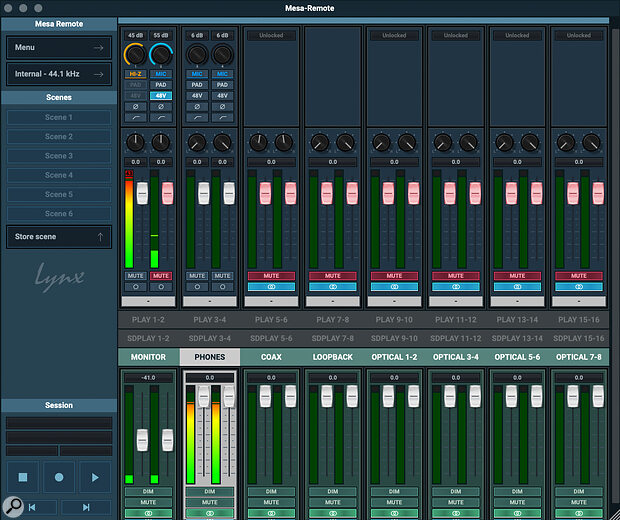620x520 pixels.
Task: Click the Scene 3 button
Action: [x=59, y=156]
